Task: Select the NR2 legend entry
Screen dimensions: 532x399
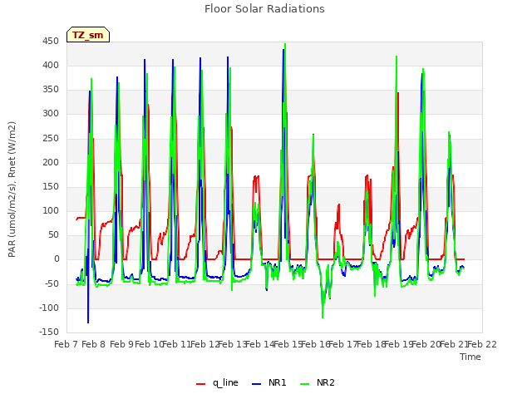Action: click(x=318, y=382)
